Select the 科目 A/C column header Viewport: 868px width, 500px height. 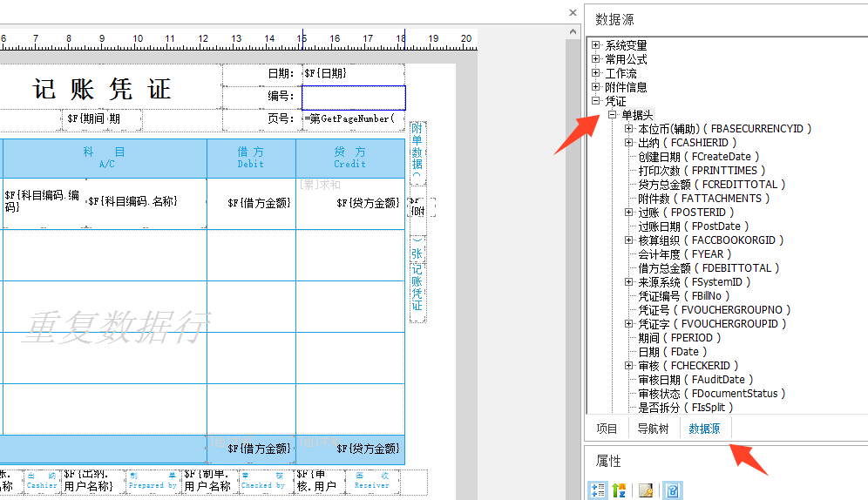[105, 158]
